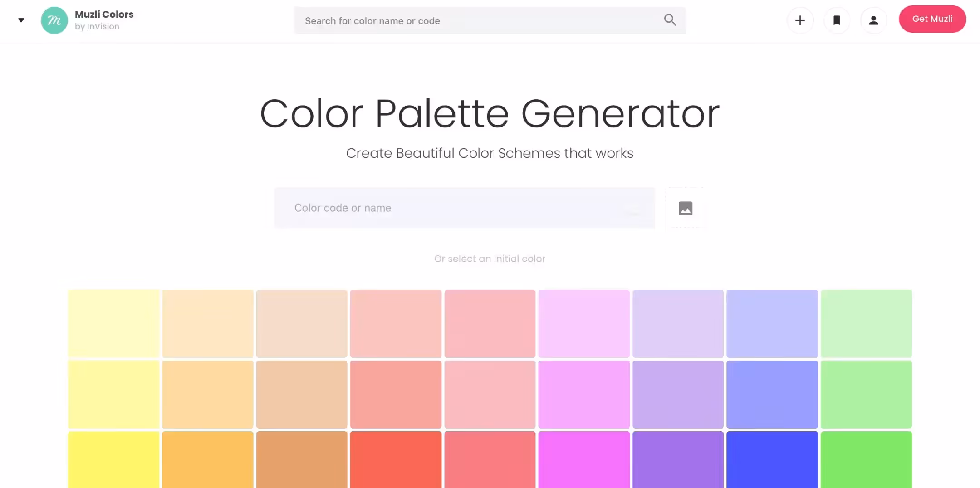The image size is (980, 488).
Task: Select the light periwinkle swatch in top row
Action: [772, 323]
